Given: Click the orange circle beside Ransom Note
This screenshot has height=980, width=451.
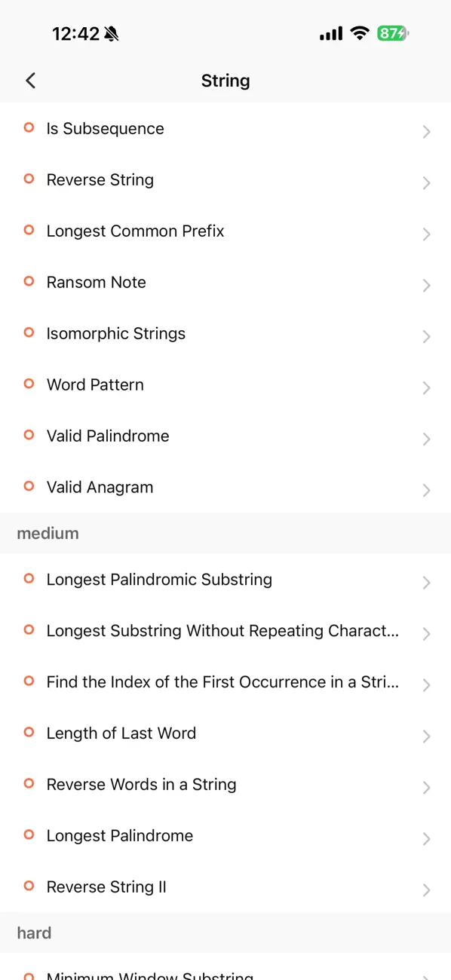Looking at the screenshot, I should [x=29, y=282].
